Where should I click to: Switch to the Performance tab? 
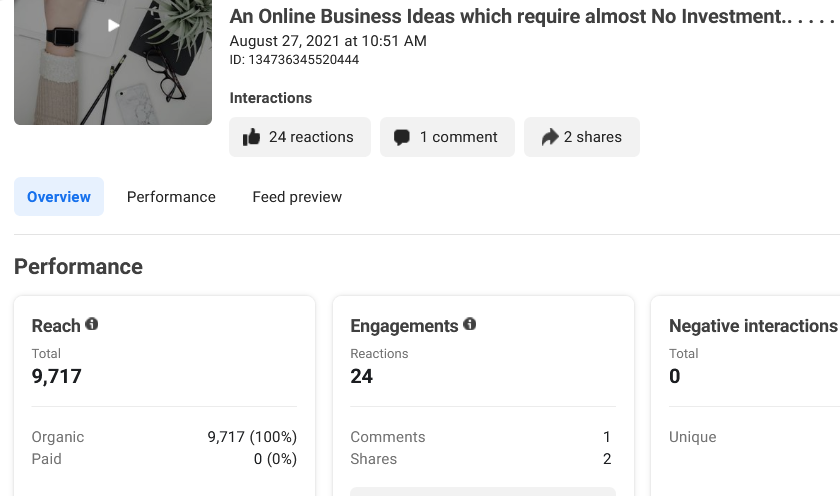click(x=171, y=197)
